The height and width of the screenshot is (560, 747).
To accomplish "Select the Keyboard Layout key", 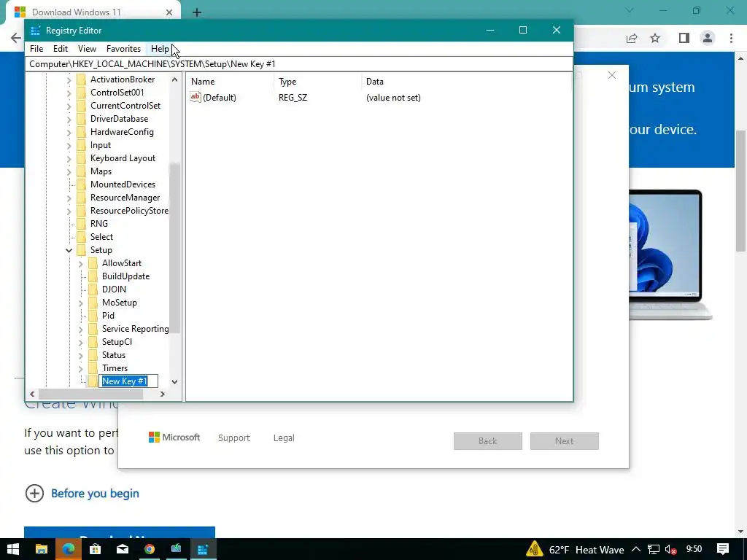I will pyautogui.click(x=123, y=158).
